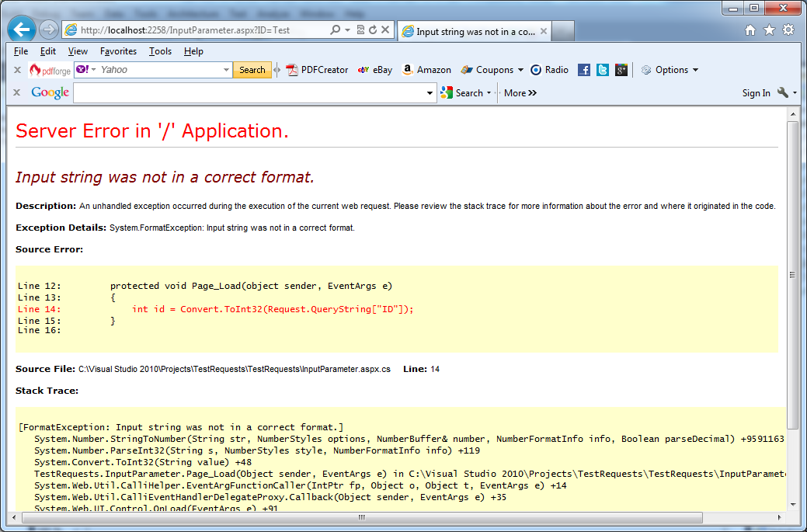The height and width of the screenshot is (532, 807).
Task: Click the search magnifier in address bar
Action: pyautogui.click(x=335, y=30)
